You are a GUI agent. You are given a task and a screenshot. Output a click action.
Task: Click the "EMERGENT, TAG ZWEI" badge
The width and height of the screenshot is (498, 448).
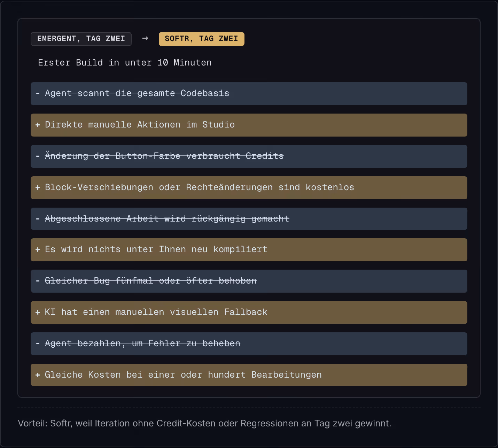click(81, 39)
